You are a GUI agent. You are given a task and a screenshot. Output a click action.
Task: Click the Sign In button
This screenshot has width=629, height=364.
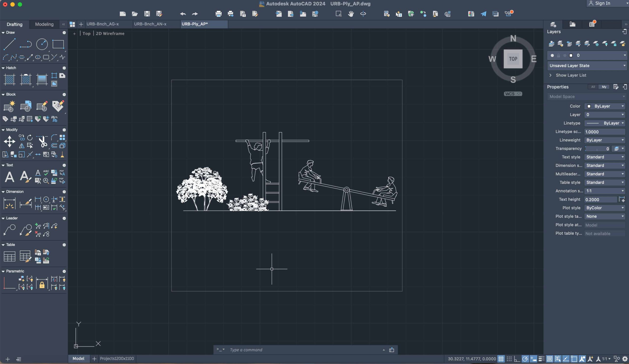click(x=602, y=3)
